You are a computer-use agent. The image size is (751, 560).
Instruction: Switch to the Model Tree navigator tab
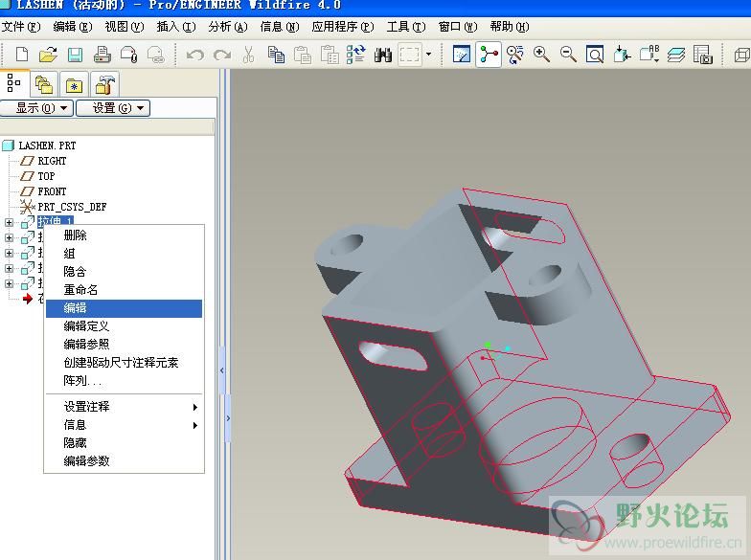pos(14,83)
